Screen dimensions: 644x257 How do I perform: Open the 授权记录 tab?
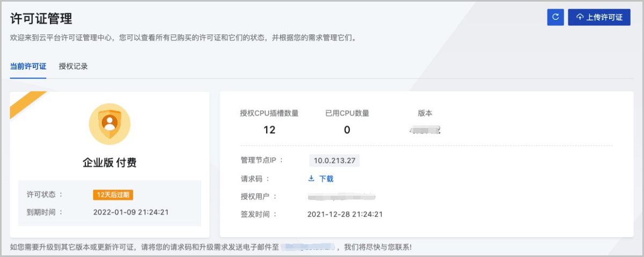73,67
